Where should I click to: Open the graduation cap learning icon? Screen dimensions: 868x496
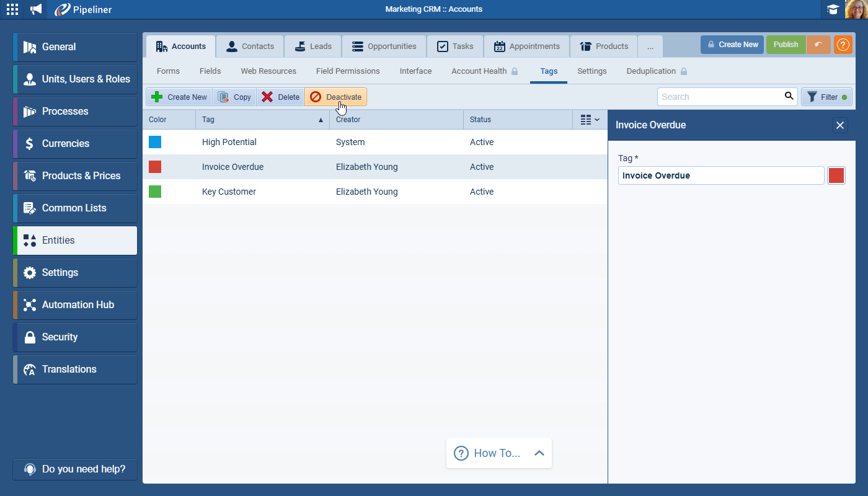[833, 9]
